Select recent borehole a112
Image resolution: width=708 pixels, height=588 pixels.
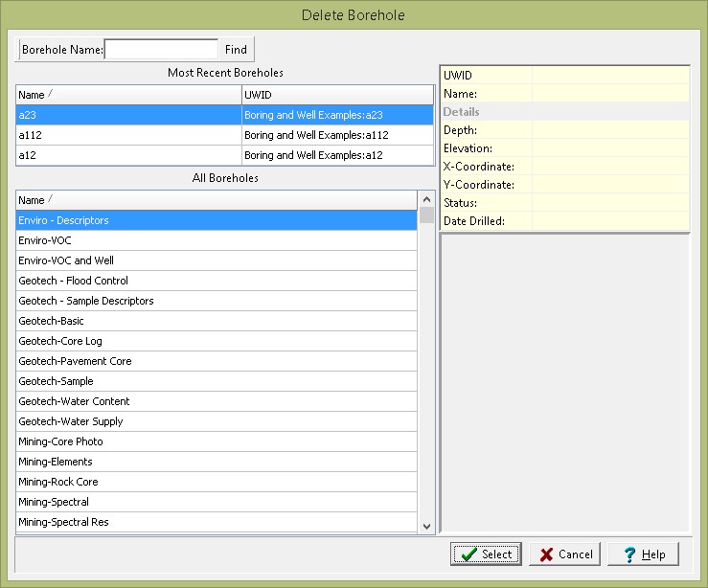coord(127,135)
